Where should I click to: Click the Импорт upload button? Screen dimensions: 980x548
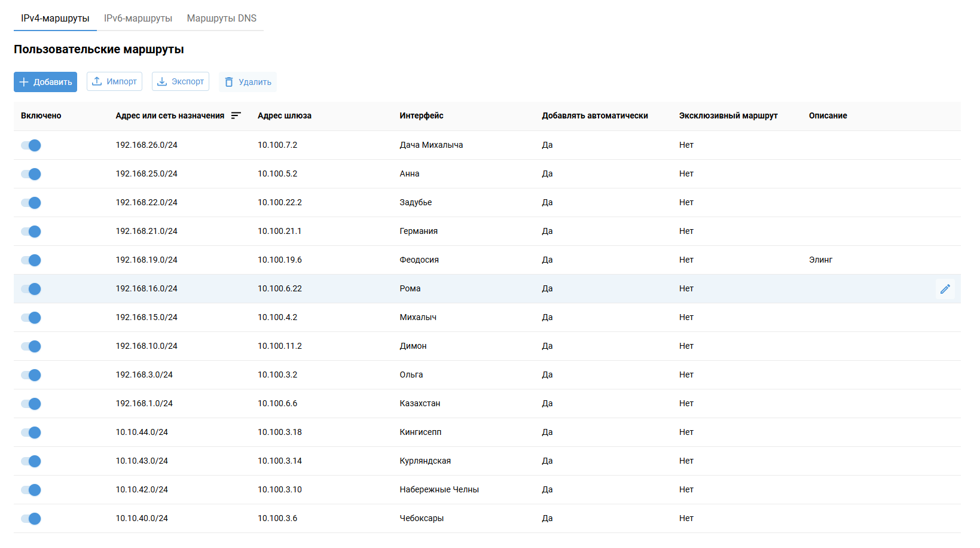click(114, 81)
